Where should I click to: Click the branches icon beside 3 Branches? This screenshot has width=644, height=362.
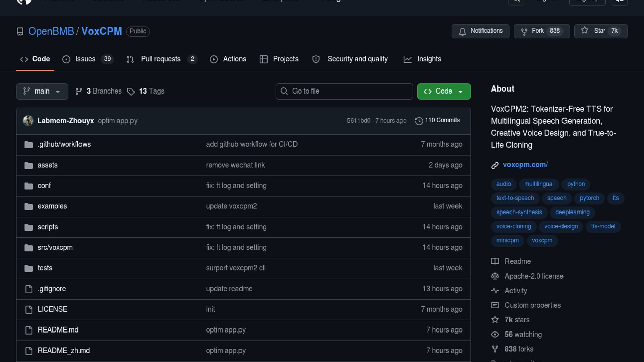coord(79,92)
